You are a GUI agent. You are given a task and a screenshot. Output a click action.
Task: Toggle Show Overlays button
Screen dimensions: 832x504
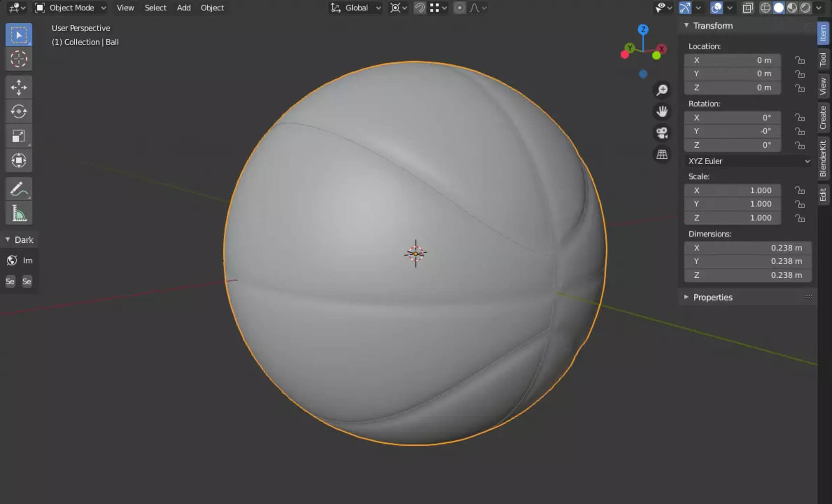coord(716,8)
